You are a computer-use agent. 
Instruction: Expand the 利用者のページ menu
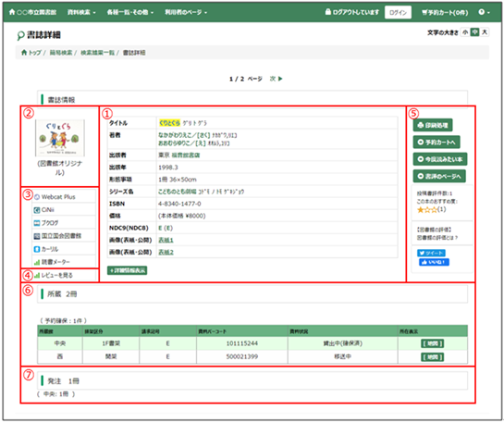click(186, 12)
